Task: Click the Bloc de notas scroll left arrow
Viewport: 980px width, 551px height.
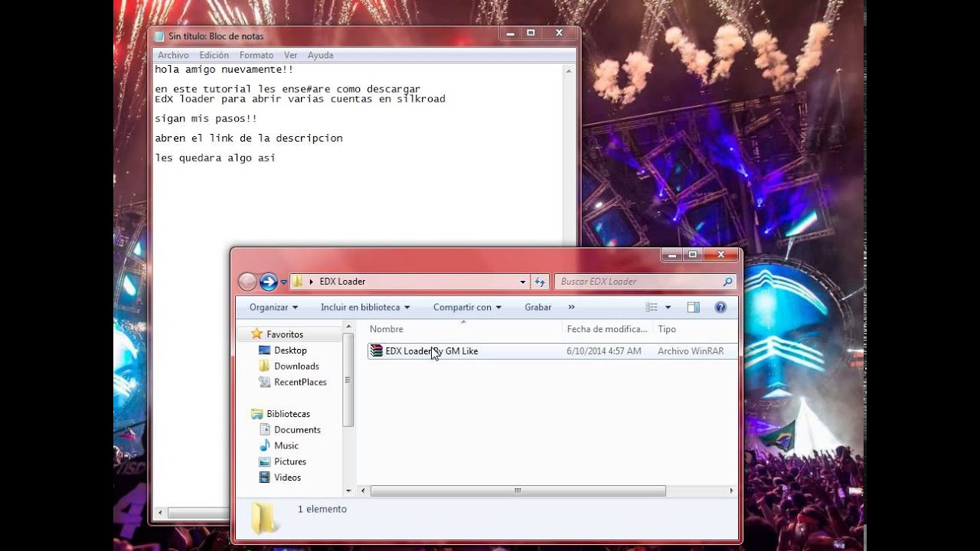Action: (x=160, y=512)
